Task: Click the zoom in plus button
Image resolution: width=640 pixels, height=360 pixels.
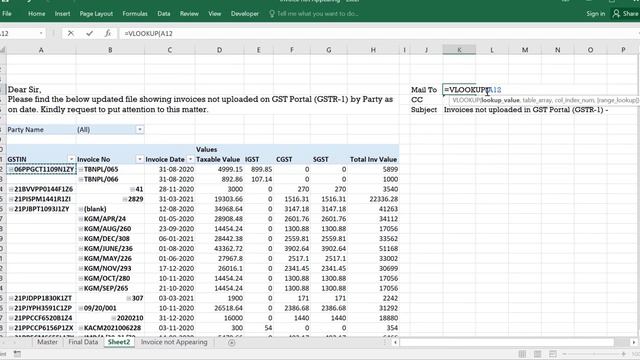Action: [x=624, y=354]
